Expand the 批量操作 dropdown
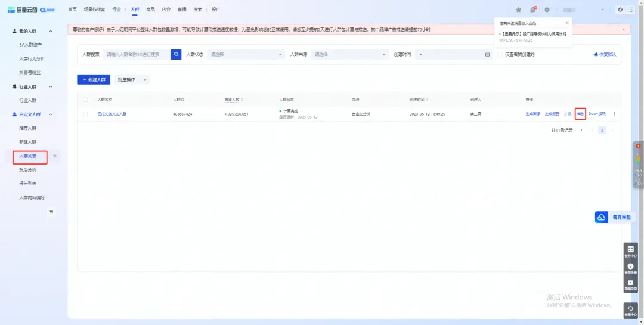Image resolution: width=644 pixels, height=325 pixels. pyautogui.click(x=131, y=79)
